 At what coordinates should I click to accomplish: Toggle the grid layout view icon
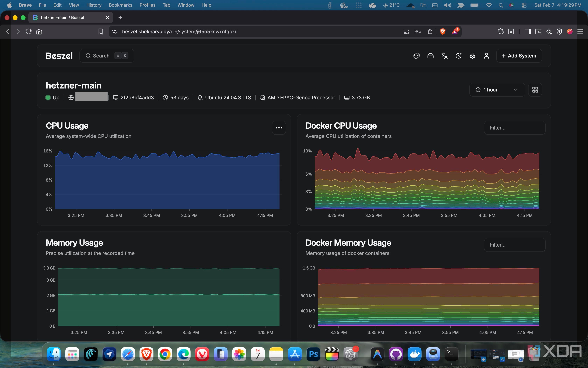pyautogui.click(x=535, y=90)
